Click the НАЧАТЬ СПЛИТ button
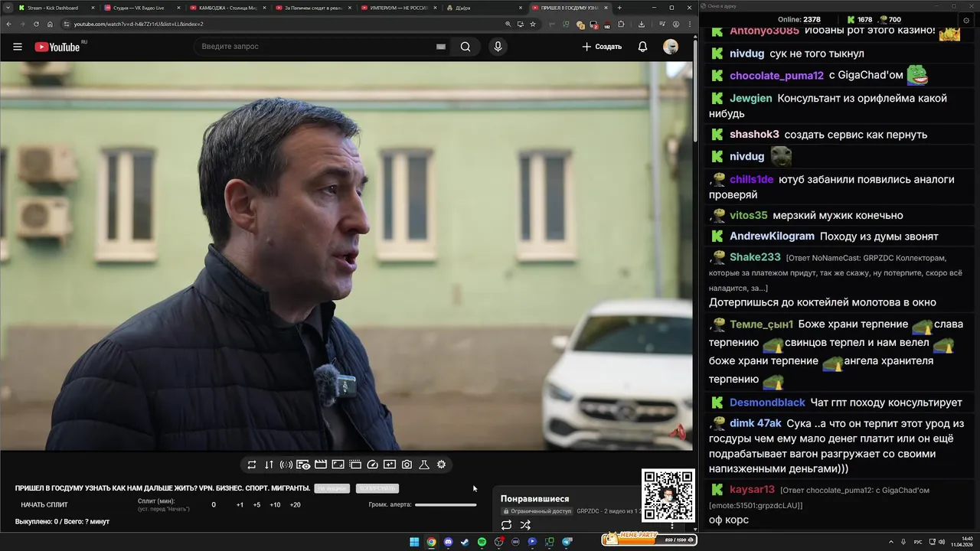 coord(44,505)
